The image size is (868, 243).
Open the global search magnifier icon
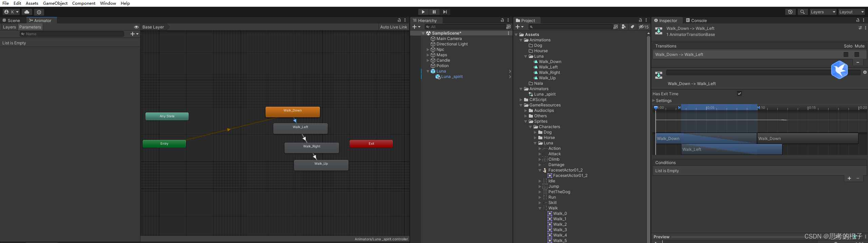tap(802, 12)
